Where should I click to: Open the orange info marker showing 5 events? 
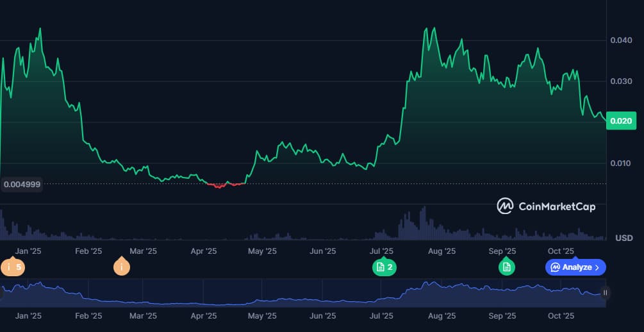coord(13,267)
